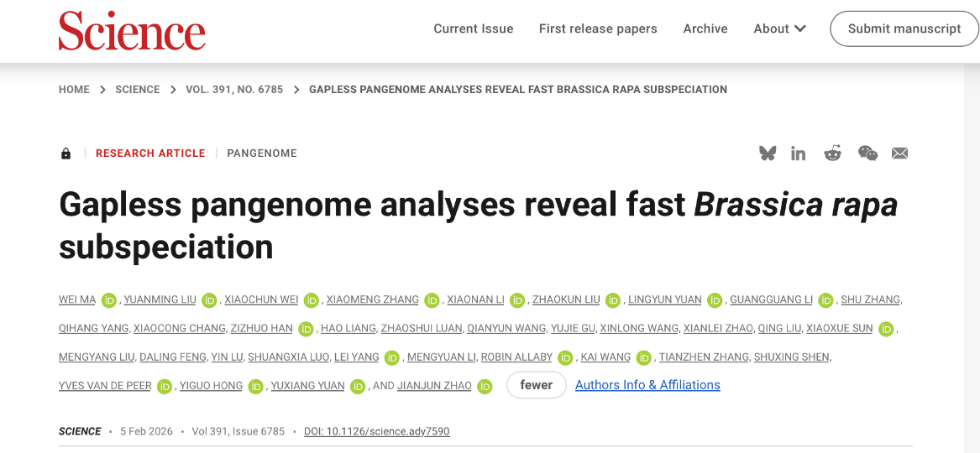Open Yves Van de Peer author link

coord(105,386)
